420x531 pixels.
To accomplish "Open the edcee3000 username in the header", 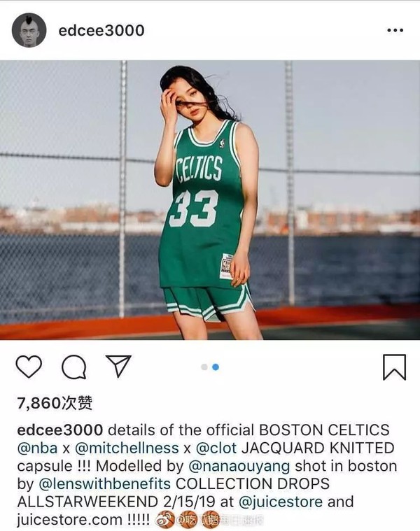I will point(101,31).
